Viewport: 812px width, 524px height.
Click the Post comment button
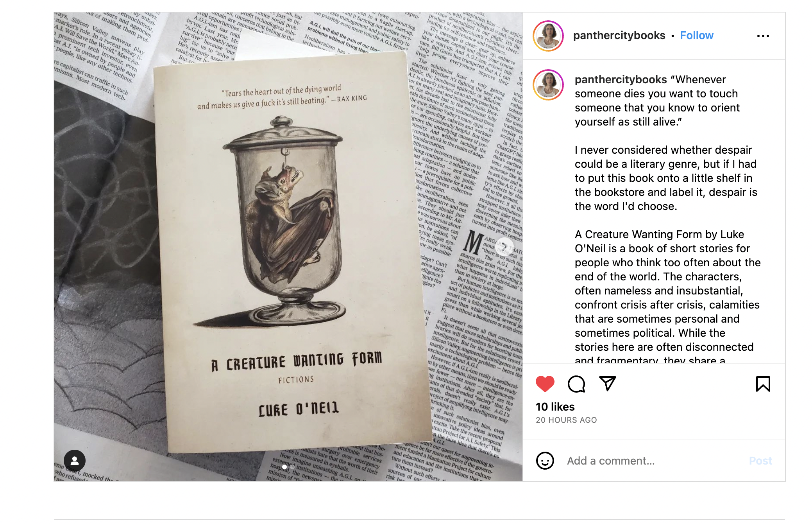[760, 461]
